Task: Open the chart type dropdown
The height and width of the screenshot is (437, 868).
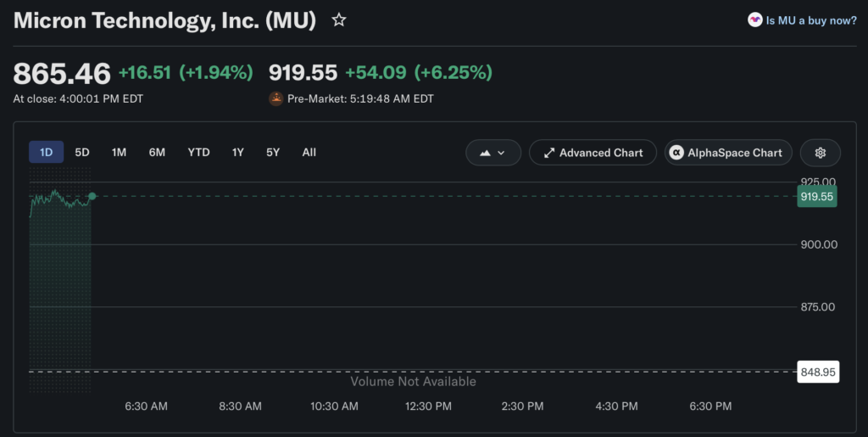Action: click(493, 153)
